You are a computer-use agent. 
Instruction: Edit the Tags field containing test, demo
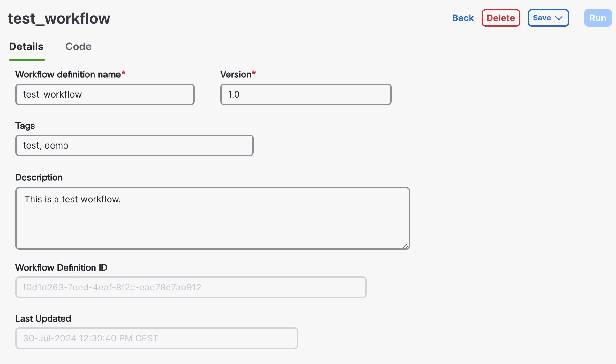[x=134, y=145]
